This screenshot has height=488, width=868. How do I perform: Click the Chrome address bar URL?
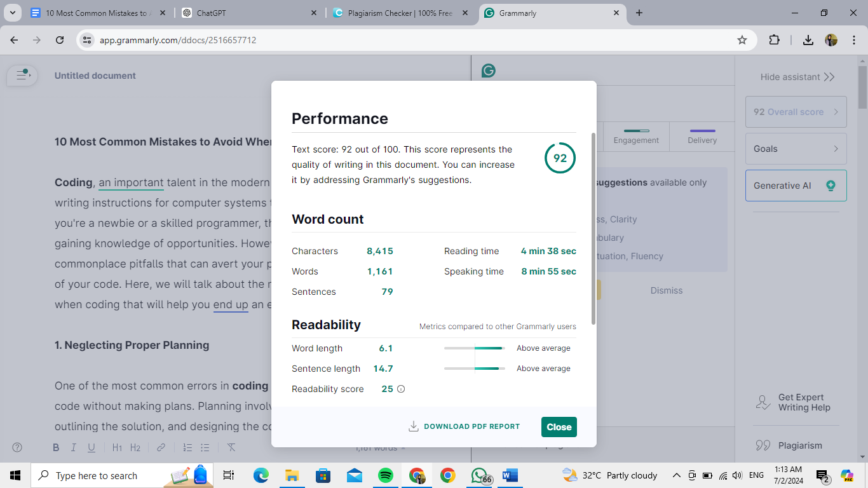point(178,40)
